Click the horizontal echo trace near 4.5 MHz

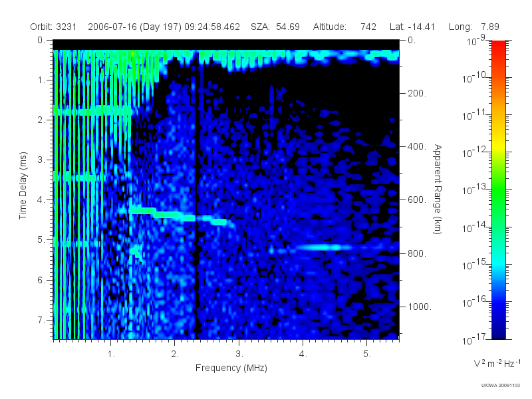click(323, 247)
